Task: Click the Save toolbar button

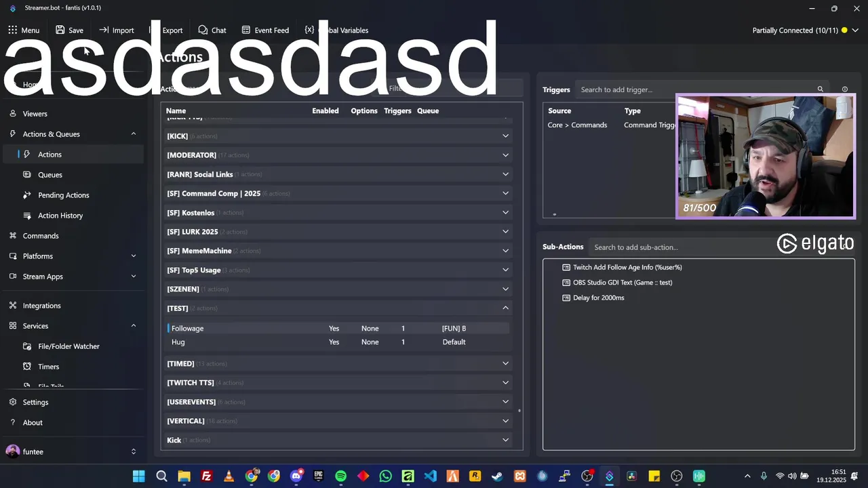Action: [69, 30]
